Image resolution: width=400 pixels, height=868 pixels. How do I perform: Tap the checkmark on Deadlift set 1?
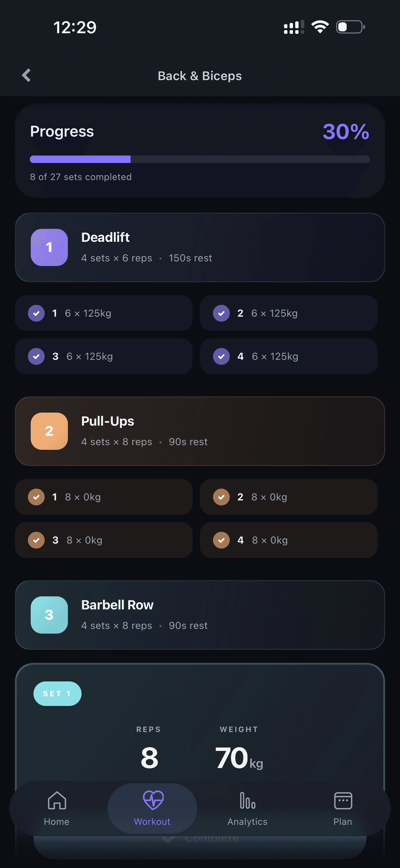(36, 313)
